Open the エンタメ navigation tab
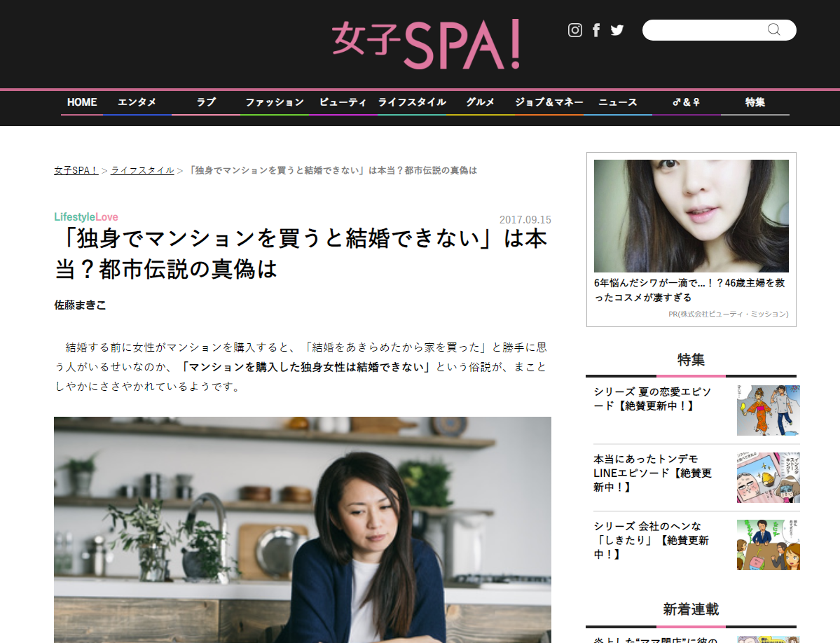 coord(137,102)
